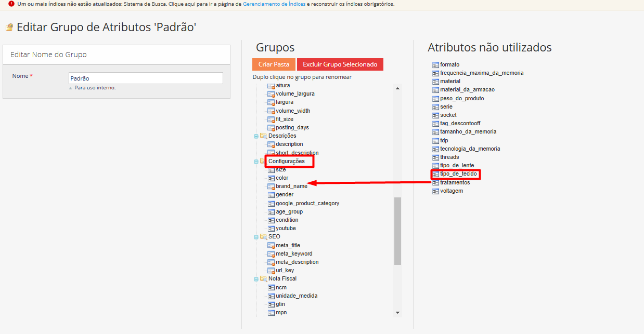Select the short_description attribute
This screenshot has height=334, width=644.
point(297,153)
